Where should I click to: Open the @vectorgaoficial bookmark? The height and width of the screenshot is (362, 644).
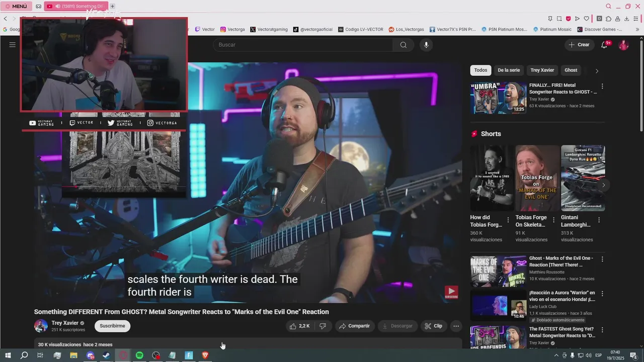pos(313,29)
